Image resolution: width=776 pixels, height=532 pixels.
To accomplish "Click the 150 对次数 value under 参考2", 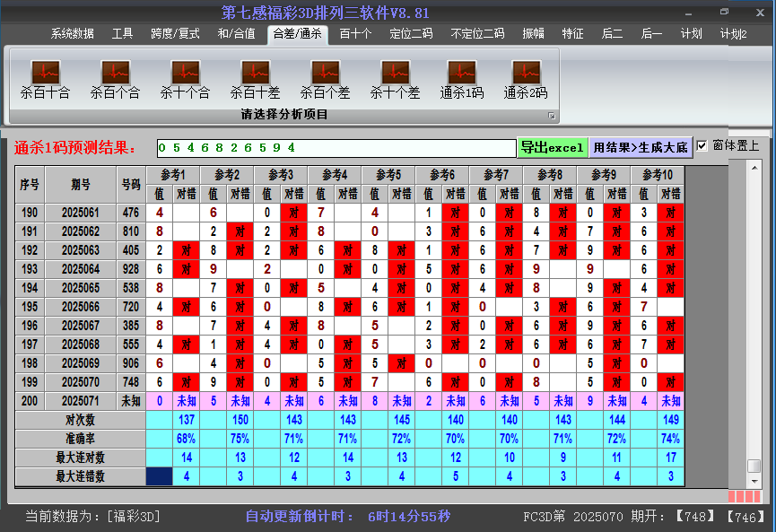I will coord(240,420).
